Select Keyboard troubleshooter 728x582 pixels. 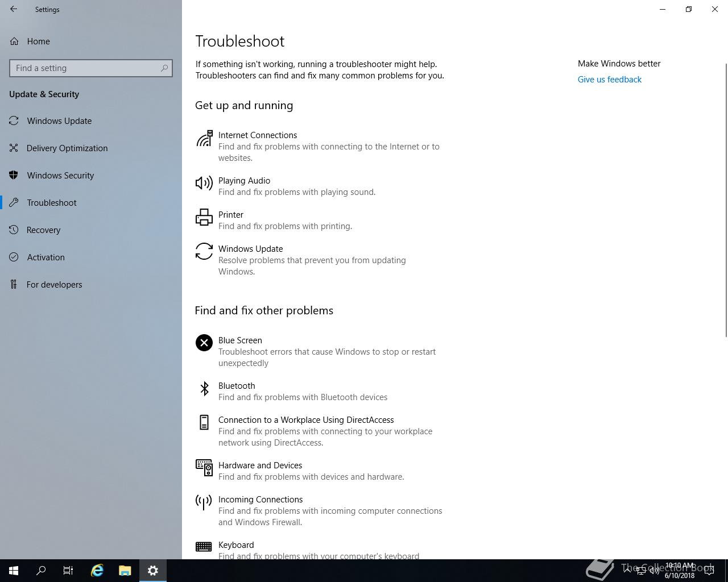tap(320, 549)
